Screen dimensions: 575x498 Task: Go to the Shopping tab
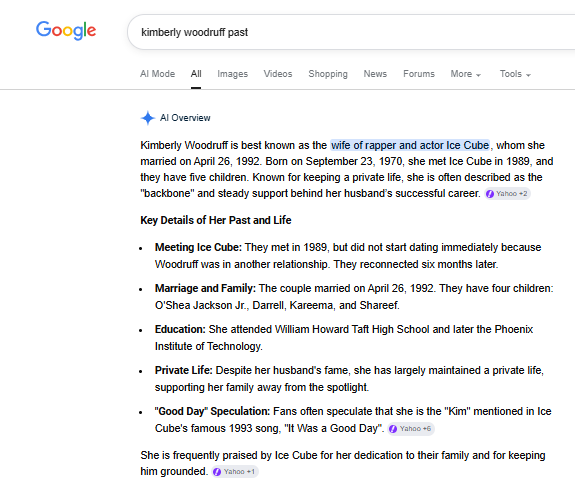click(x=328, y=74)
